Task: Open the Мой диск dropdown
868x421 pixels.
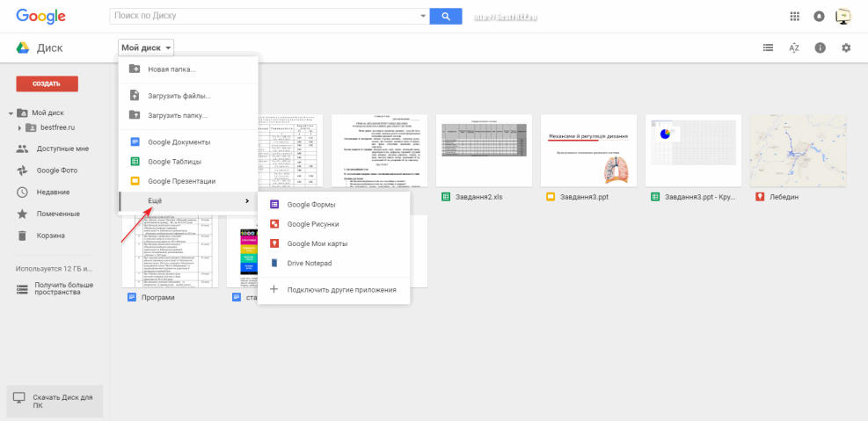Action: pos(146,47)
